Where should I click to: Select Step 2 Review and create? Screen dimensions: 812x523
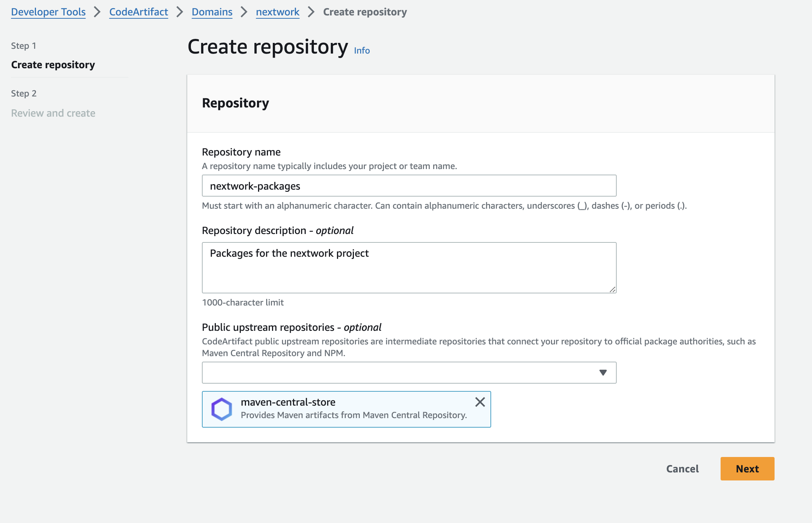pos(53,113)
